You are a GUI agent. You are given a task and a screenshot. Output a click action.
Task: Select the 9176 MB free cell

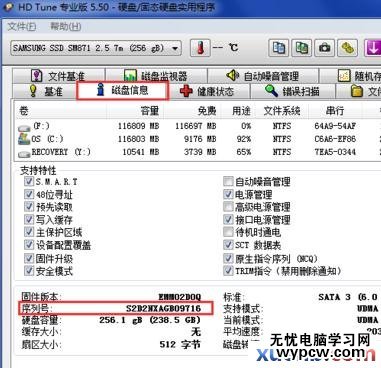(200, 139)
